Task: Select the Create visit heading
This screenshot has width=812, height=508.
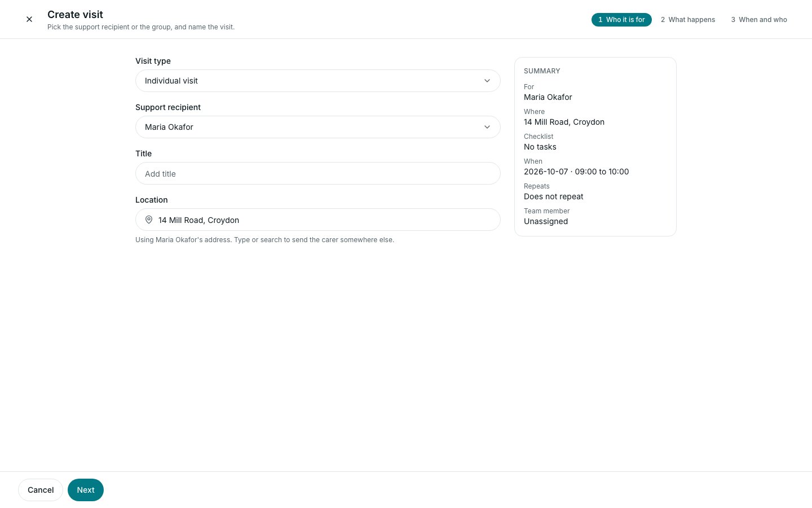Action: (x=75, y=15)
